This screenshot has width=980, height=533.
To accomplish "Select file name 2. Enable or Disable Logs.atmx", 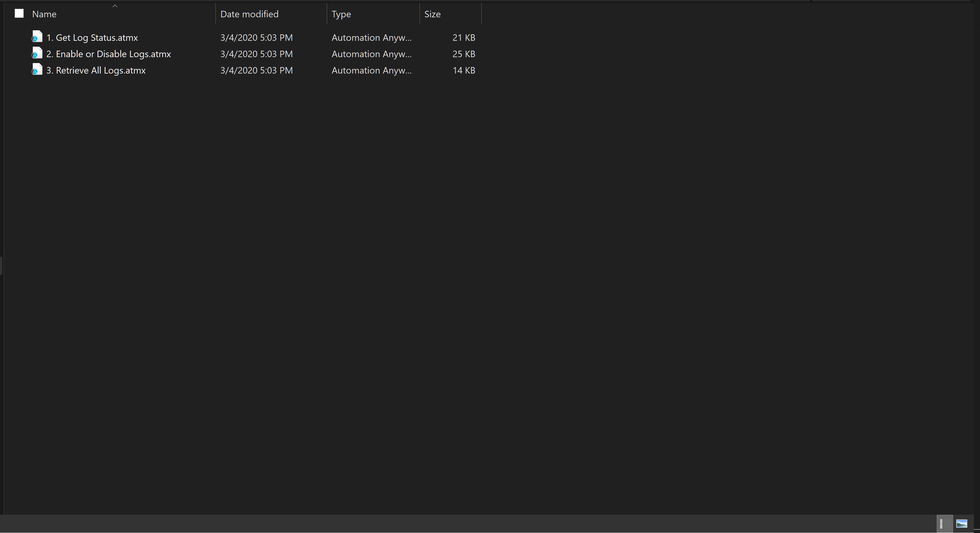I will (x=109, y=54).
